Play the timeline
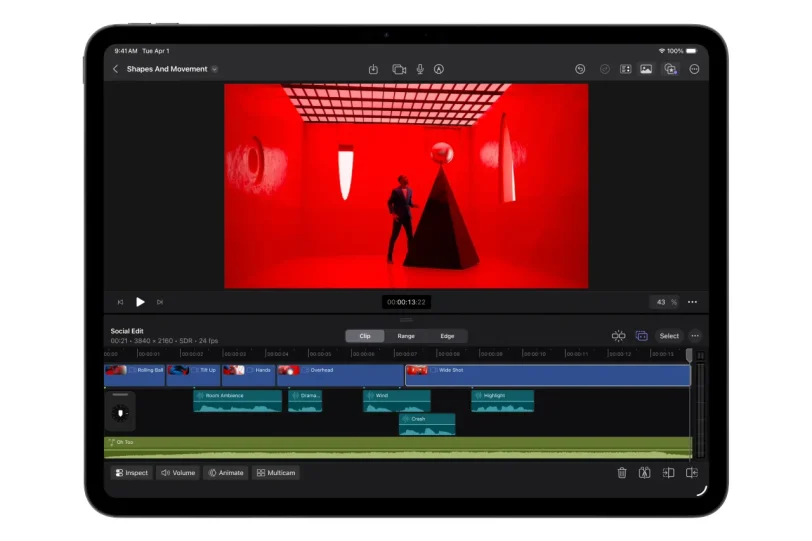The width and height of the screenshot is (812, 541). (140, 302)
